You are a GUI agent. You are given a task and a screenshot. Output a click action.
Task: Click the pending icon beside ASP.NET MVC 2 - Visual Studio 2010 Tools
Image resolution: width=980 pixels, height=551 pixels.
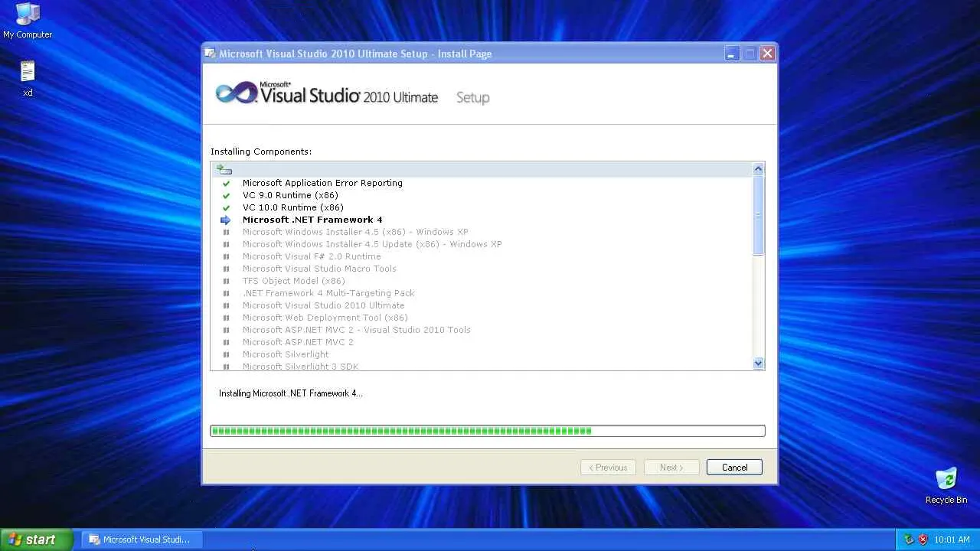(226, 331)
